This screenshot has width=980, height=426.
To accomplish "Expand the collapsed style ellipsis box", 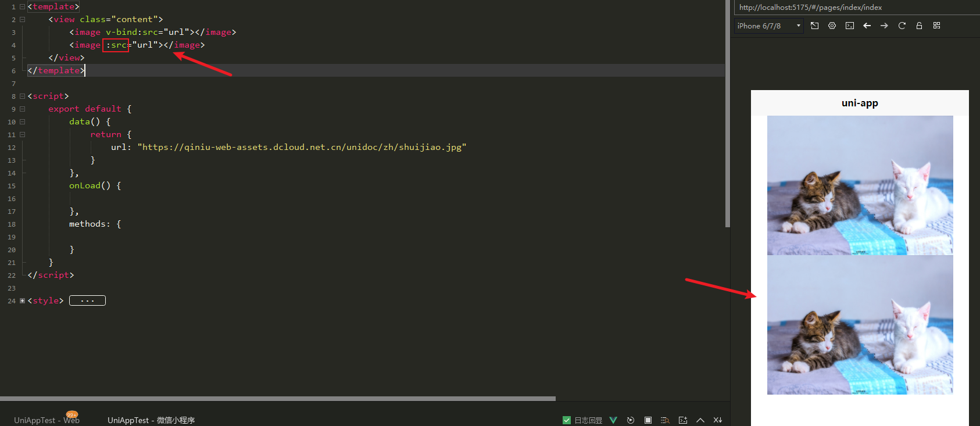I will click(x=87, y=300).
